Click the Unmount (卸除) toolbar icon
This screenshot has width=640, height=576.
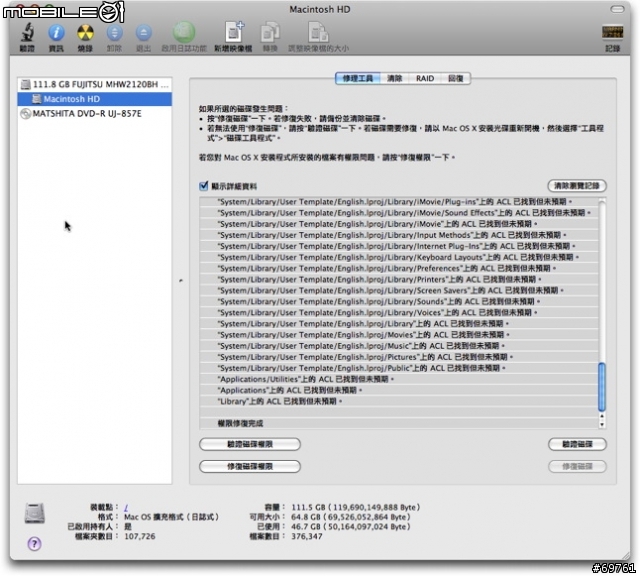[114, 33]
